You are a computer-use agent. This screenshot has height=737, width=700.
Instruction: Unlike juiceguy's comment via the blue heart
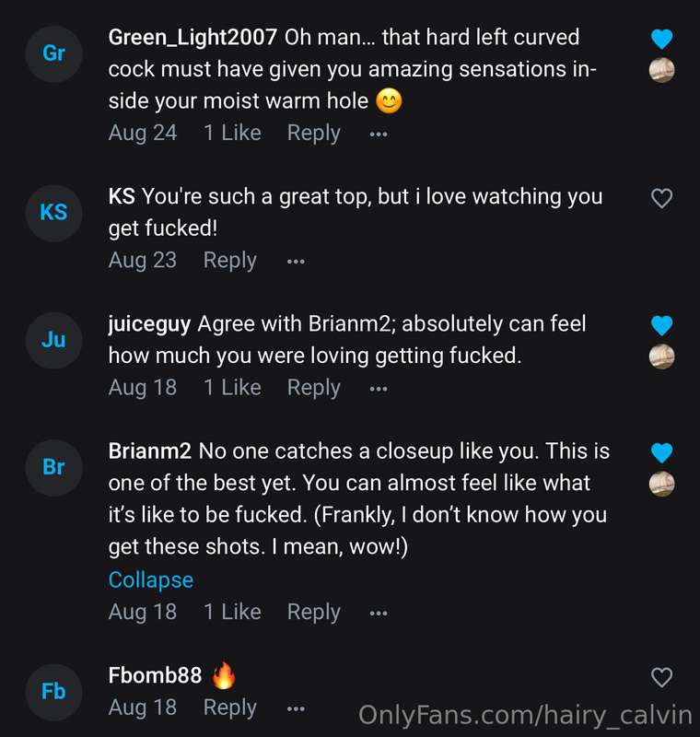point(662,325)
